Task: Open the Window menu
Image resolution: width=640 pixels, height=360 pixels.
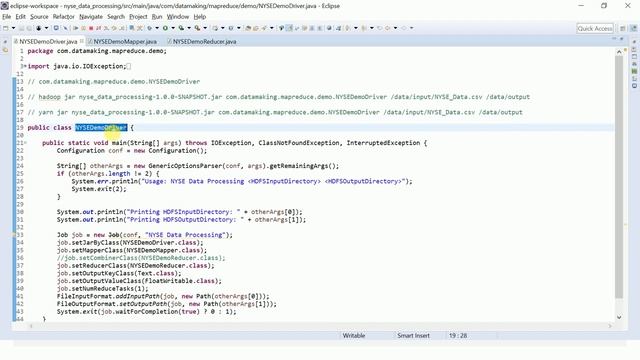Action: pyautogui.click(x=178, y=17)
